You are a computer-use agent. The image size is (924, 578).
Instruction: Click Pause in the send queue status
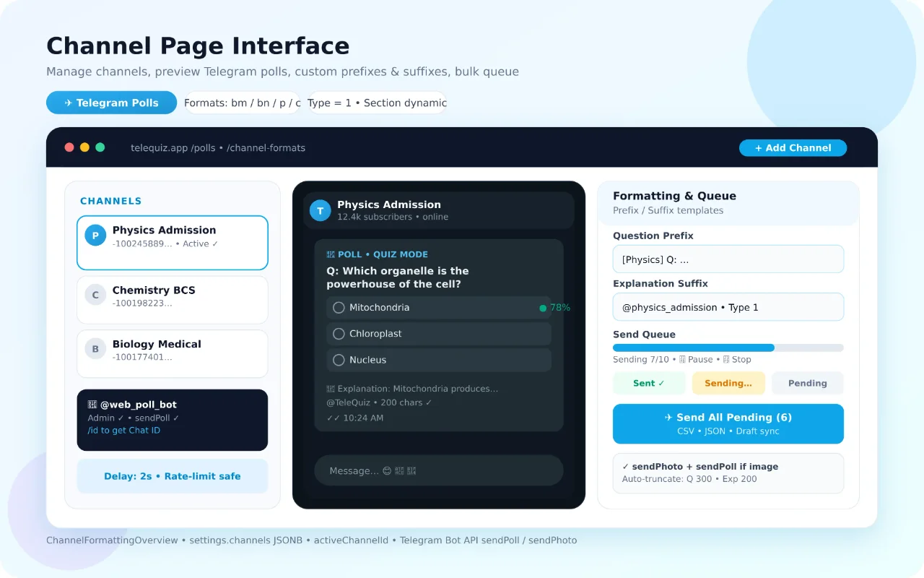695,359
